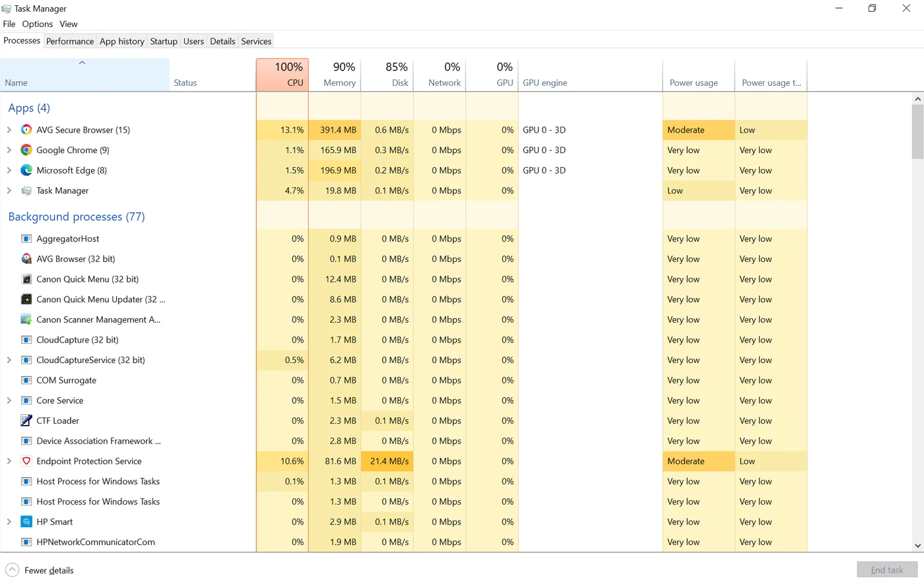This screenshot has width=924, height=586.
Task: Click the Canon Quick Menu Updater icon
Action: [26, 300]
